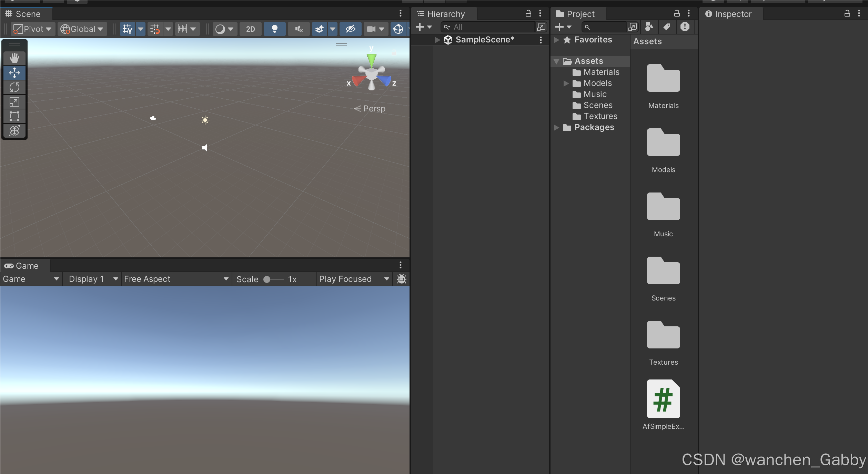Toggle hidden objects scene visibility
The image size is (868, 474).
pos(350,29)
